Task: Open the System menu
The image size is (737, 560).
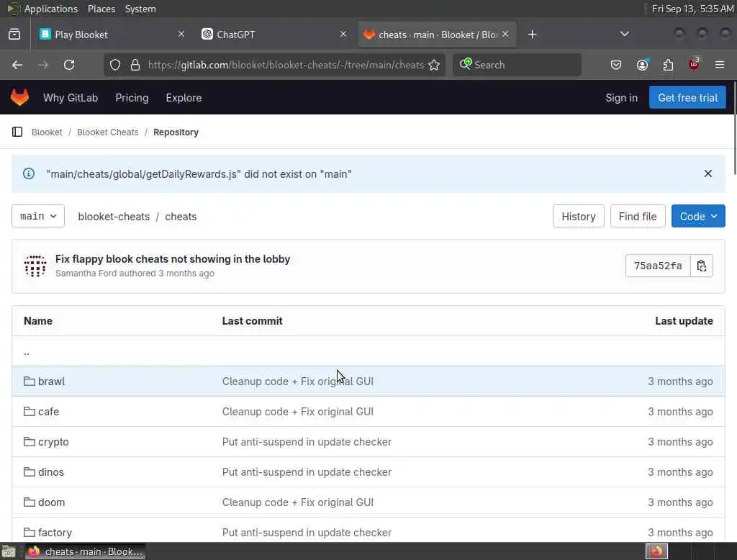Action: coord(140,9)
